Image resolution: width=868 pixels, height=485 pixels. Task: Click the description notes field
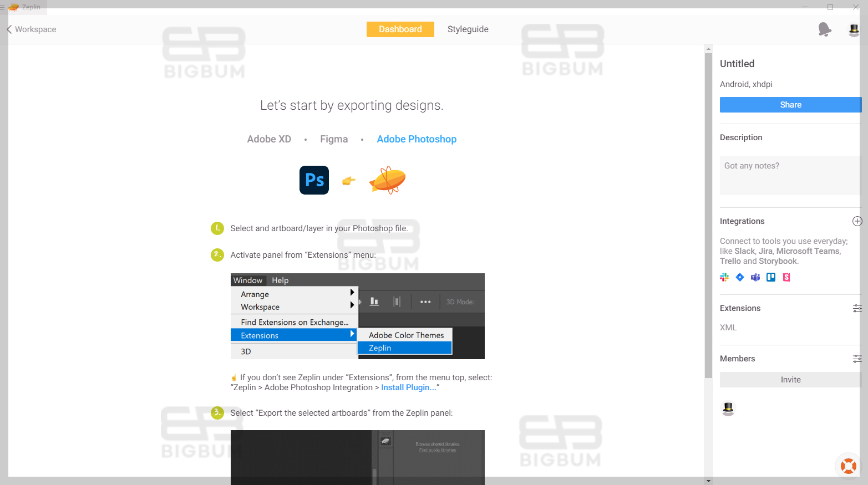click(x=790, y=176)
